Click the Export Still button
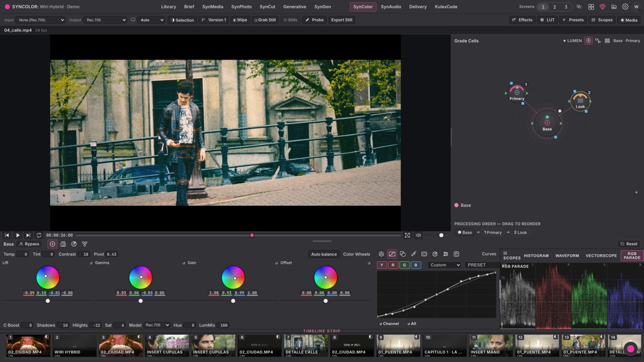This screenshot has width=644, height=362. coord(341,20)
